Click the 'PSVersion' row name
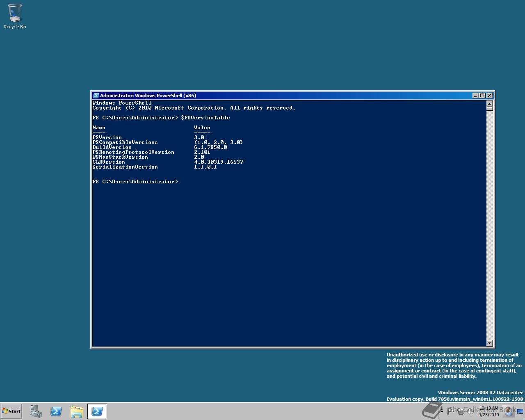 (107, 137)
